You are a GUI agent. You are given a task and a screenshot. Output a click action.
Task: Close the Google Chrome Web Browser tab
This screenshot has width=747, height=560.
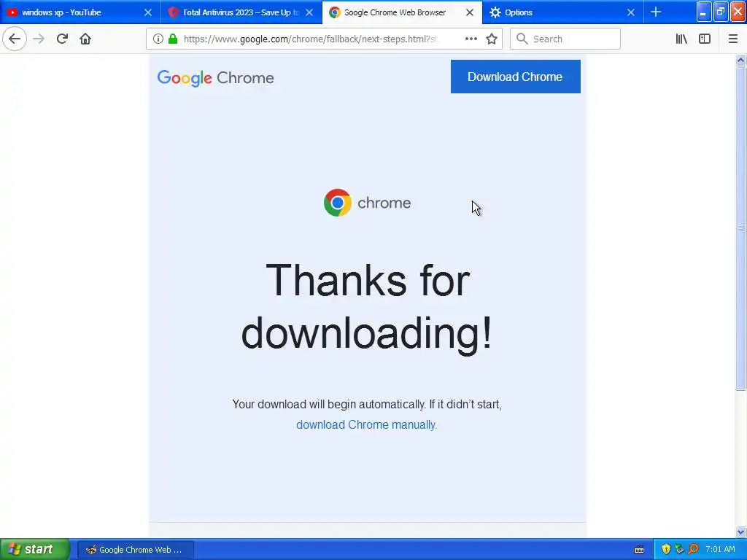pos(470,12)
